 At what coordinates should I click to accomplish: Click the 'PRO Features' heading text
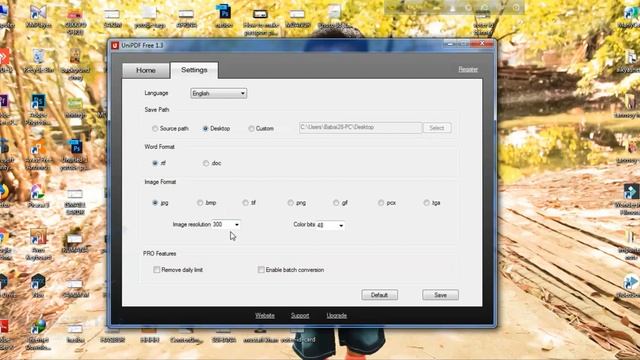coord(160,253)
